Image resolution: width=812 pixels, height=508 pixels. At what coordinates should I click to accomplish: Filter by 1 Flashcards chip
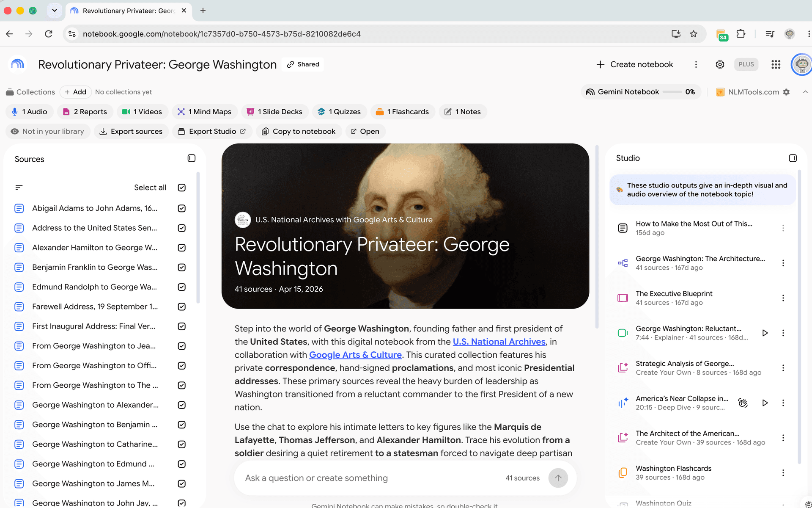point(403,112)
